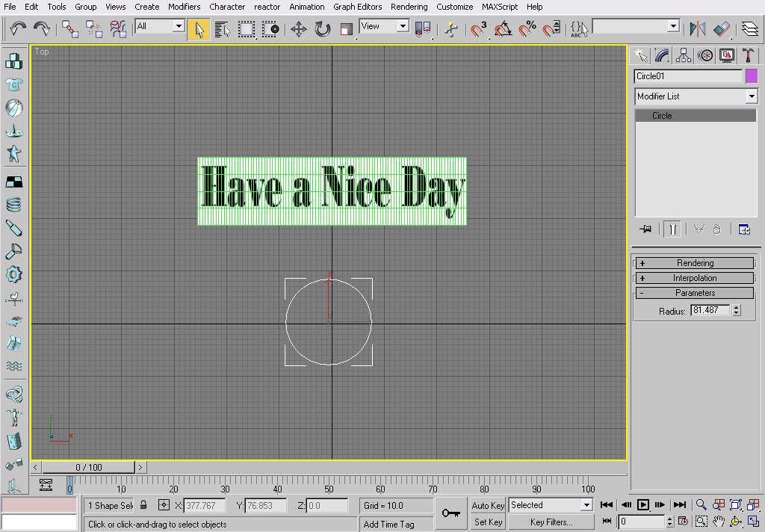Click the Circle01 object name field
Image resolution: width=765 pixels, height=532 pixels.
pos(688,76)
